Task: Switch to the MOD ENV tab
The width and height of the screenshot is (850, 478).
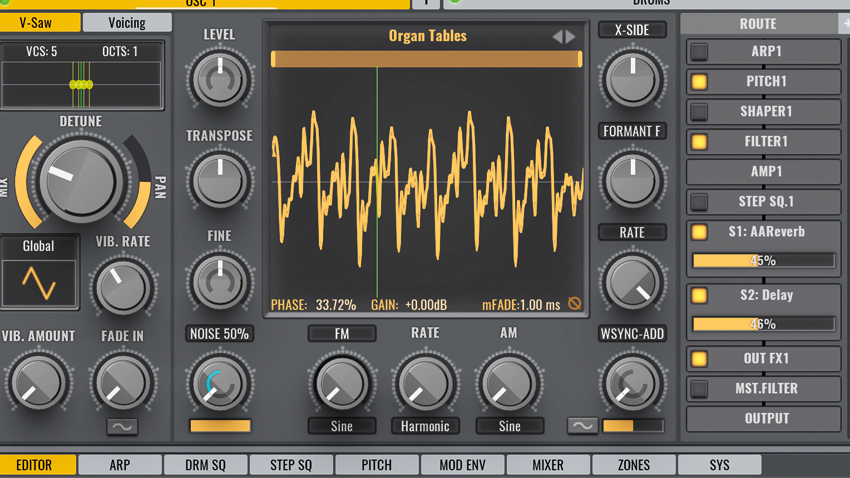Action: point(462,465)
